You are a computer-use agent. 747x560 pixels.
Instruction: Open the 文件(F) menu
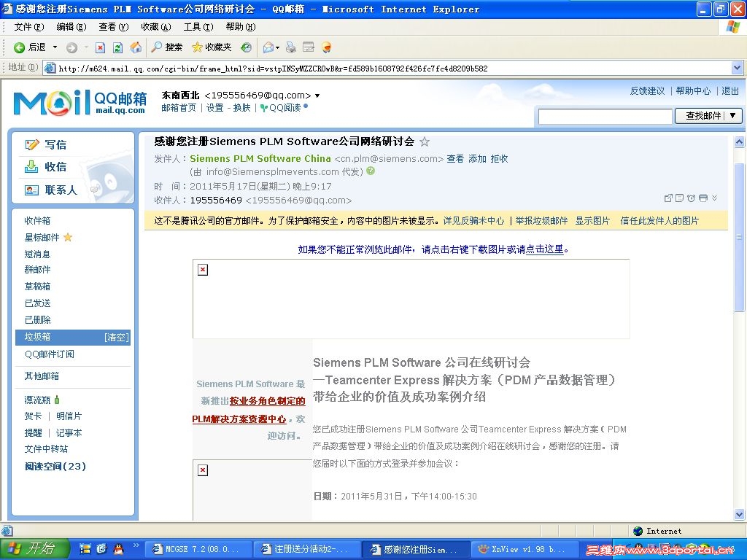pyautogui.click(x=28, y=27)
